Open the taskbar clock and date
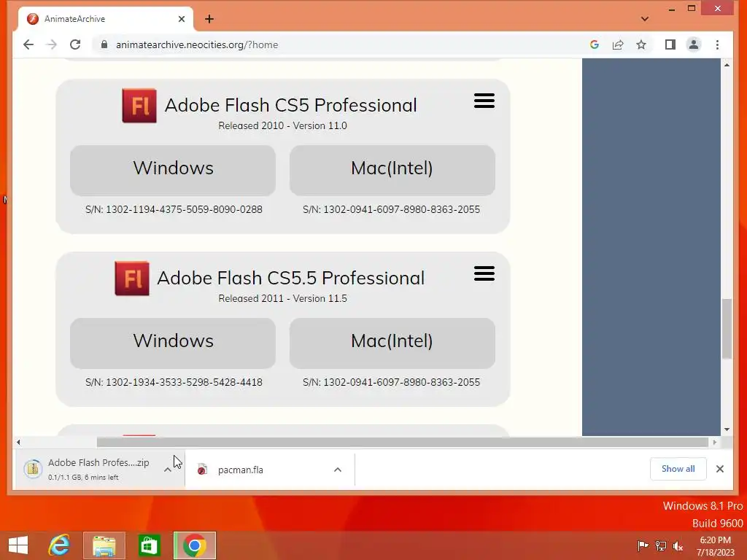The image size is (747, 560). point(715,546)
